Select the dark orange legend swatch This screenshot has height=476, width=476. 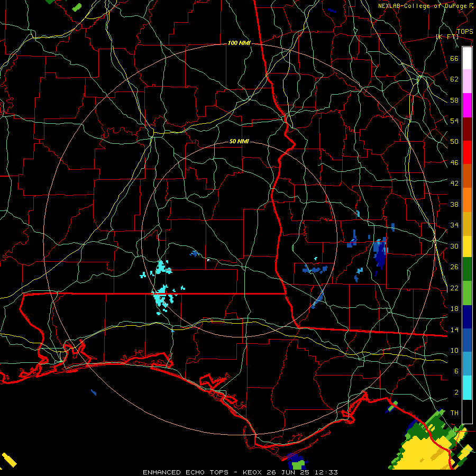click(467, 176)
